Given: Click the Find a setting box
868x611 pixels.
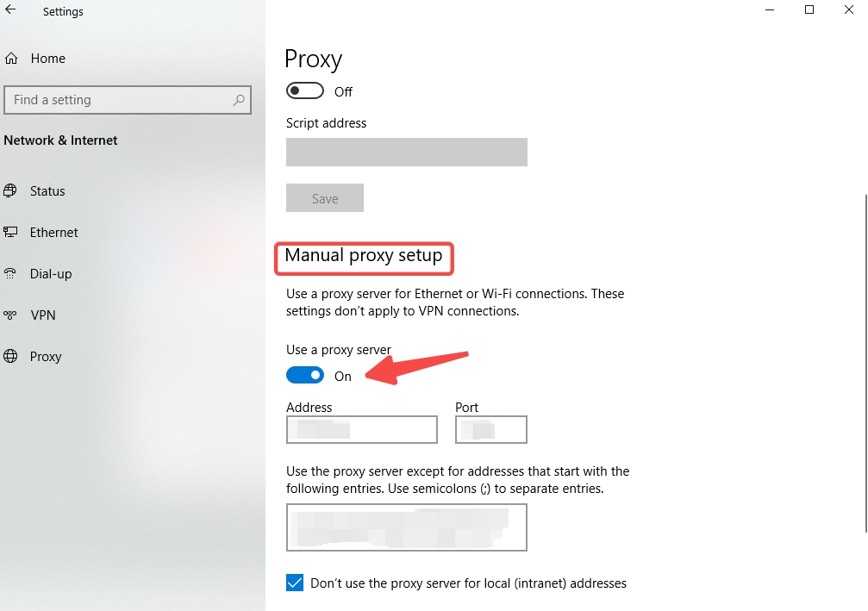Looking at the screenshot, I should [128, 100].
